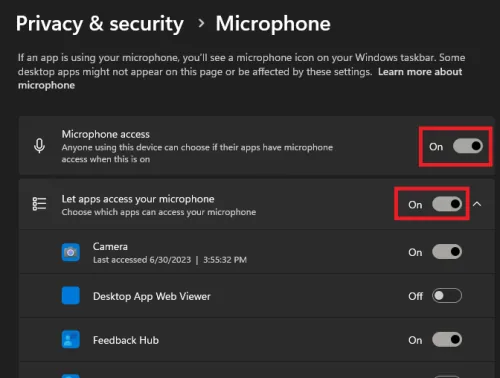Screen dimensions: 500x378
Task: Toggle Let apps access your microphone switch
Action: point(447,204)
